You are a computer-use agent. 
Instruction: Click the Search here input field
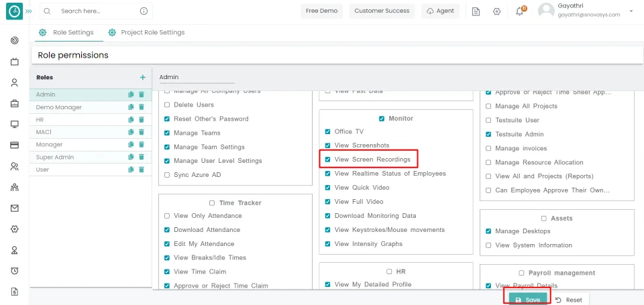coord(94,11)
